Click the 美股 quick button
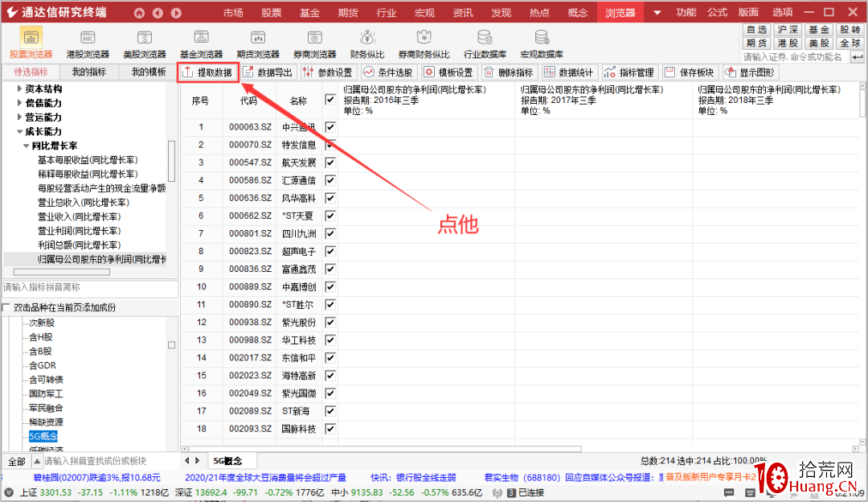 point(819,43)
